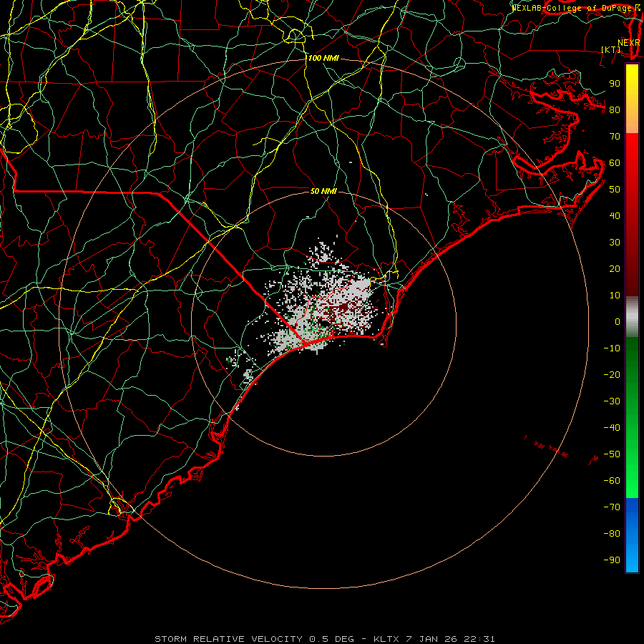Click the 70 knot scale label
644x644 pixels.
click(615, 137)
